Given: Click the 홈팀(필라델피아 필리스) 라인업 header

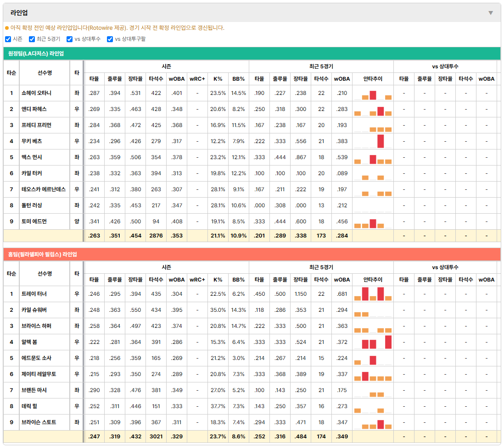Looking at the screenshot, I should 252,254.
